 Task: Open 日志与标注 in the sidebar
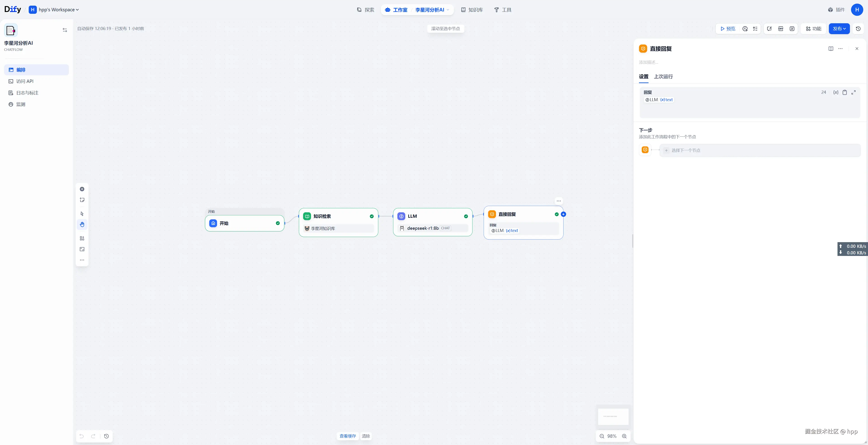[27, 93]
